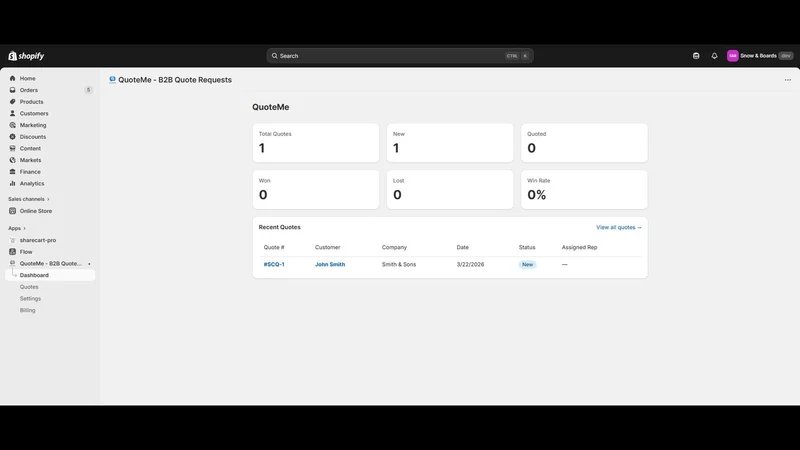Click the Analytics bar chart icon
This screenshot has height=450, width=800.
12,184
